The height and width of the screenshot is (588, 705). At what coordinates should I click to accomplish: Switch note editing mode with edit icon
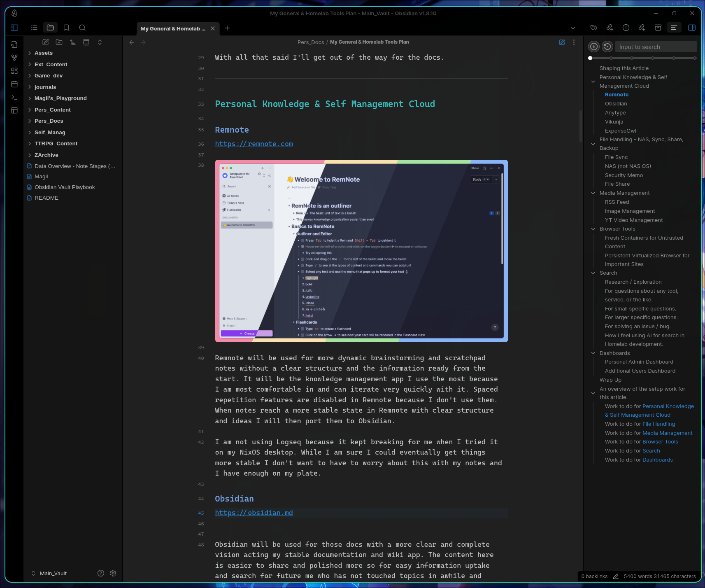[562, 42]
